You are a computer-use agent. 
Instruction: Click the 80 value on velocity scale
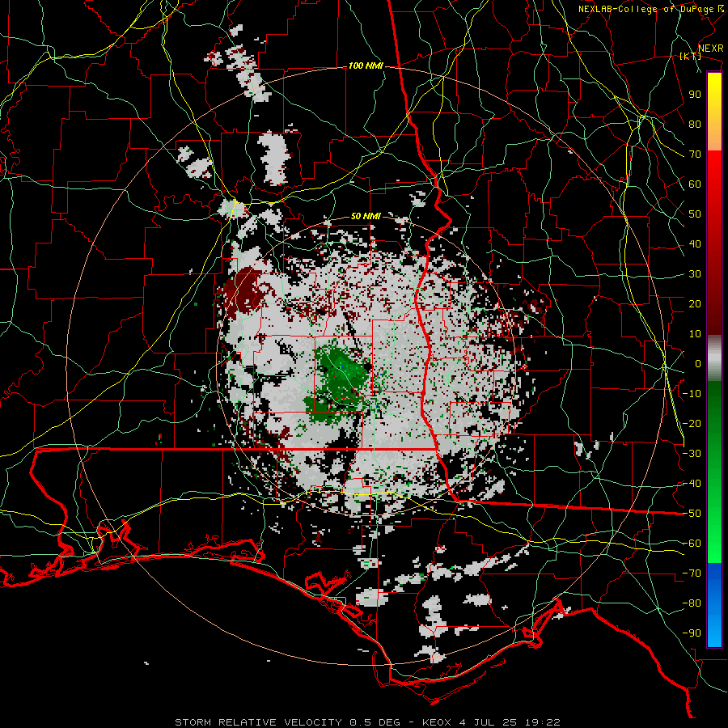pos(695,125)
